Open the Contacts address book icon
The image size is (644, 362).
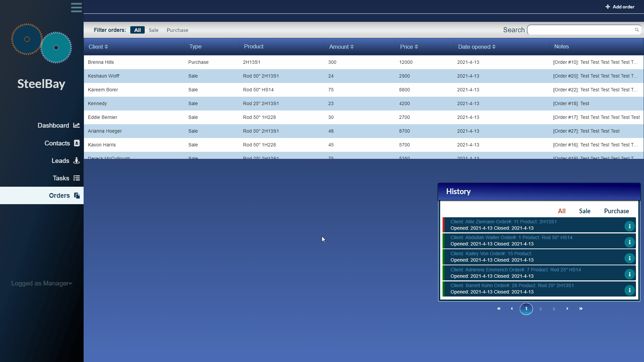(77, 143)
